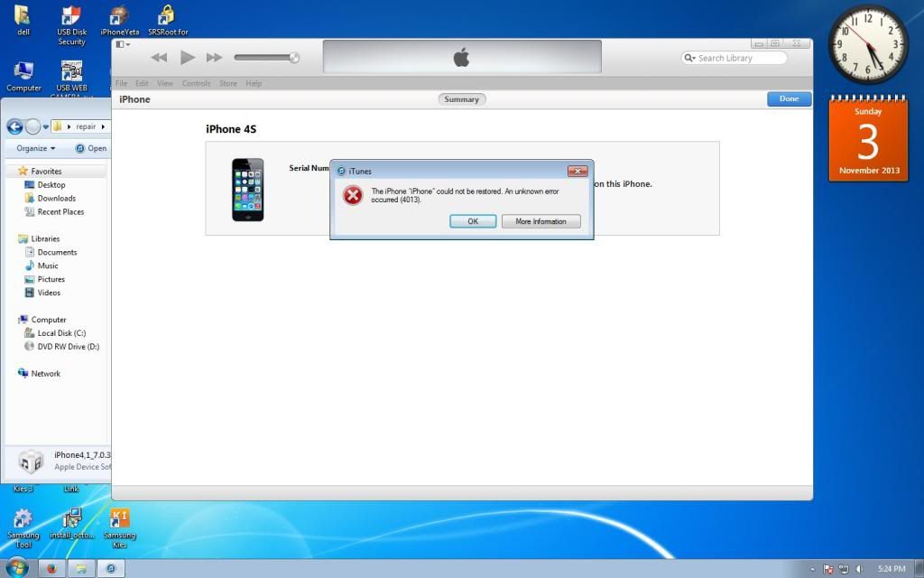Open the Organize dropdown in Explorer
Viewport: 924px width, 578px height.
36,148
